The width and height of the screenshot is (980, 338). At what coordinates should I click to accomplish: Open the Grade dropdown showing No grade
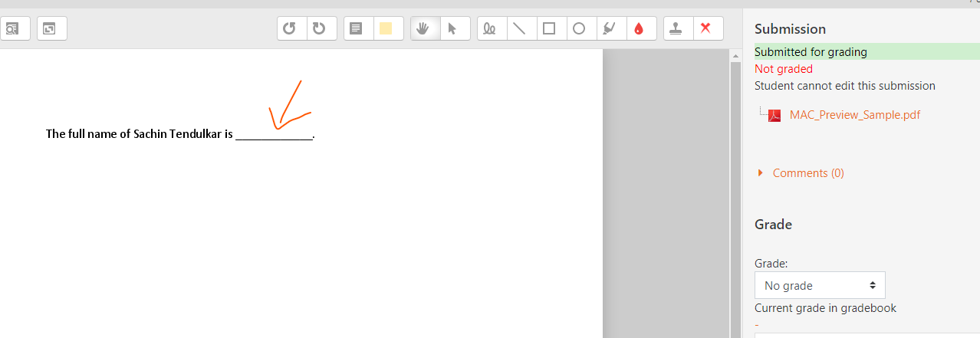(820, 285)
